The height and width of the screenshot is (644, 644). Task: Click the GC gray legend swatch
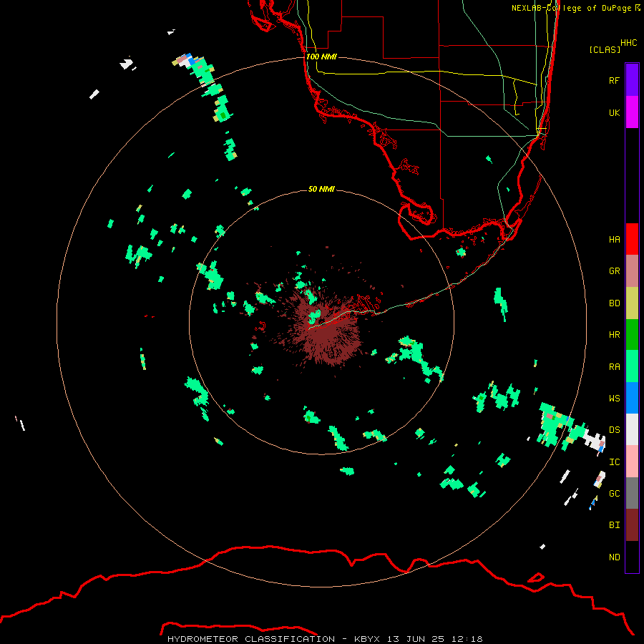(632, 493)
